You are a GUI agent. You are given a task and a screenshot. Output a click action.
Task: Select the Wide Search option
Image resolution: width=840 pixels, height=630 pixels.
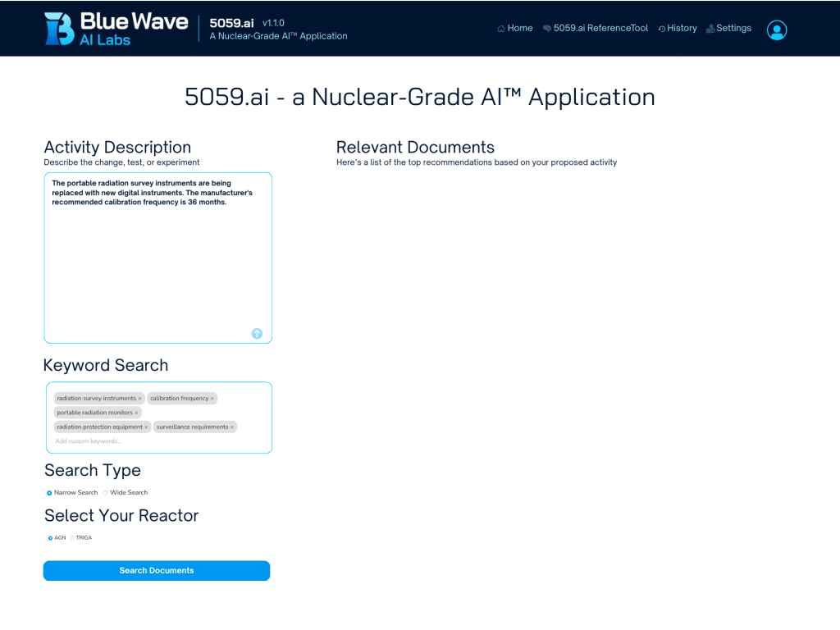[x=105, y=493]
